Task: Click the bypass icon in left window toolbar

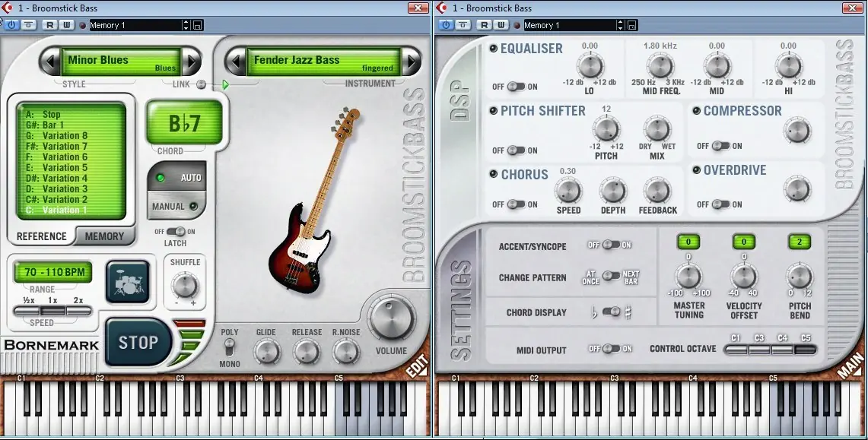Action: (28, 25)
